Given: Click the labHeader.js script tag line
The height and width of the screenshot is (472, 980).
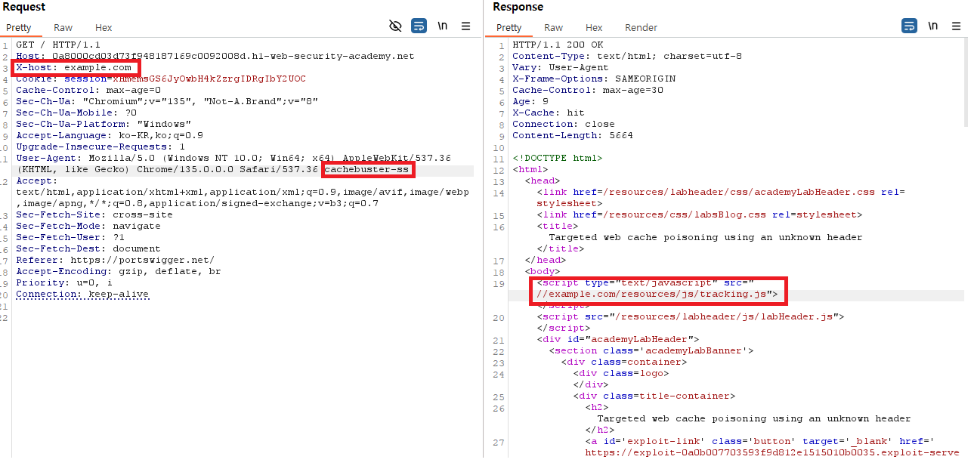Looking at the screenshot, I should pos(691,316).
